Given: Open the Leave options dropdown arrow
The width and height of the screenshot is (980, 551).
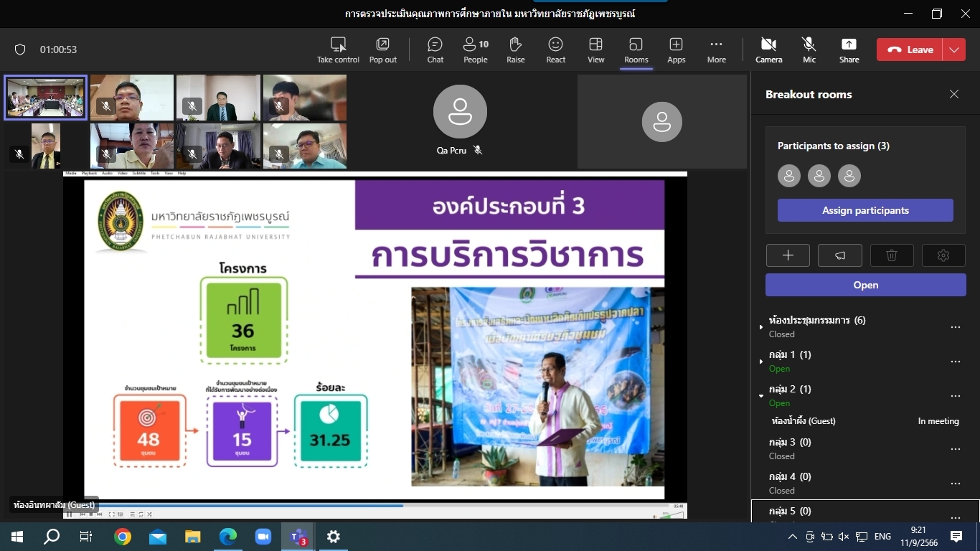Looking at the screenshot, I should coord(953,50).
